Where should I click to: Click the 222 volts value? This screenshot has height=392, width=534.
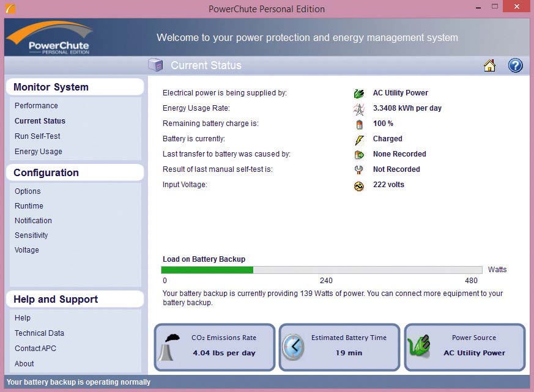pyautogui.click(x=388, y=185)
